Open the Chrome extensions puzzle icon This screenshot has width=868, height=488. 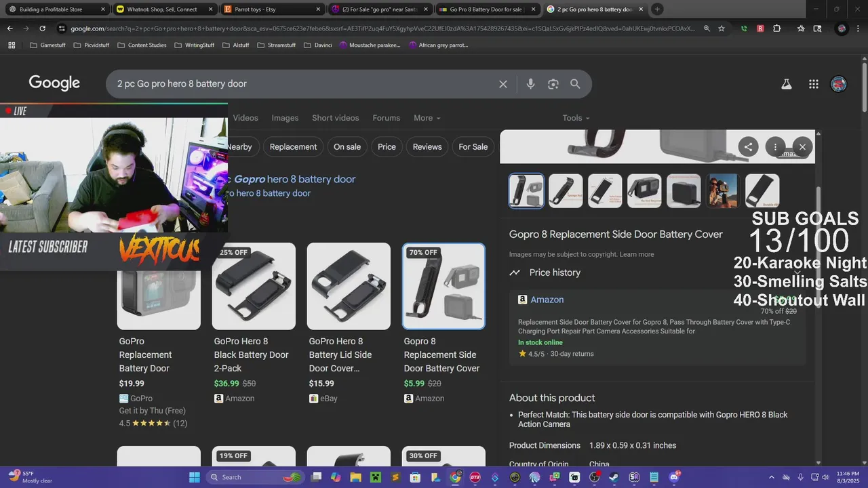(777, 28)
